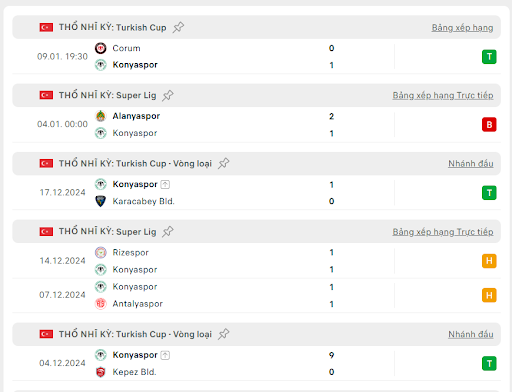Open Bảng xếp hạng Trực tiếp above Alanyaspor match
The width and height of the screenshot is (512, 392).
[x=443, y=96]
